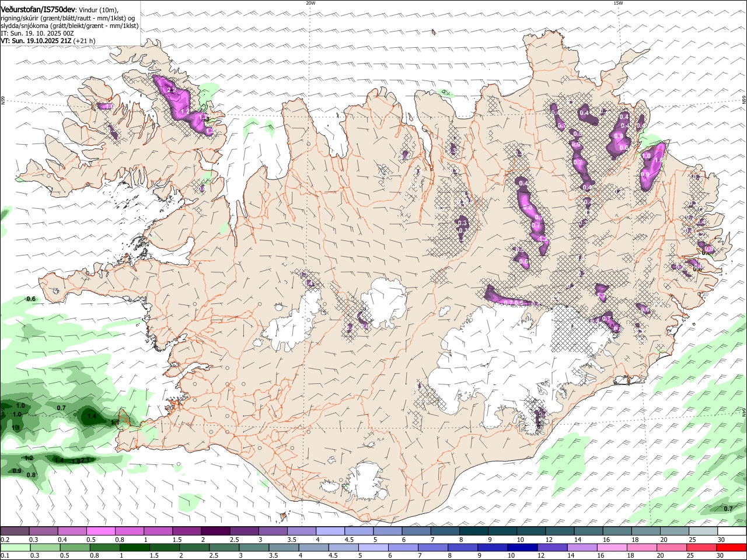Click the dark teal snow swatch between 8 and 9

tap(474, 531)
